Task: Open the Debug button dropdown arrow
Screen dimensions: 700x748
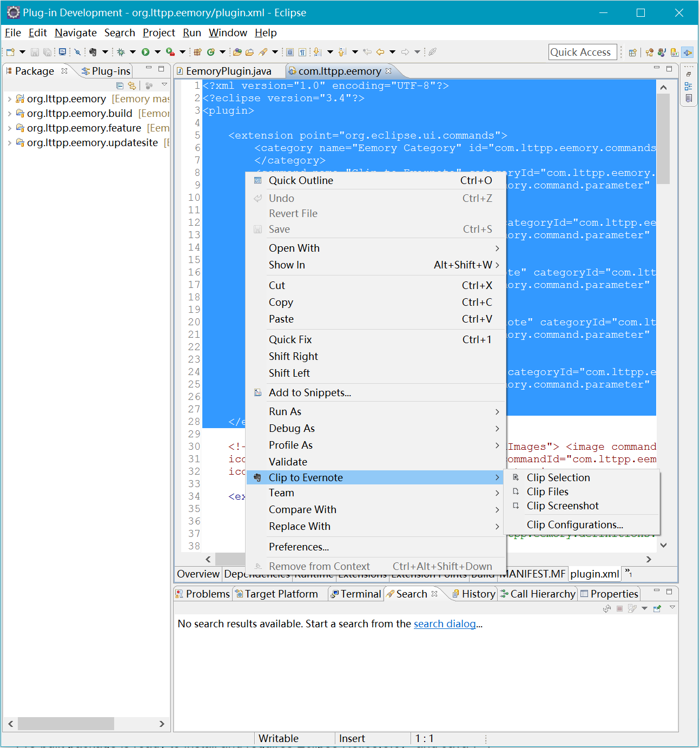Action: (x=133, y=52)
